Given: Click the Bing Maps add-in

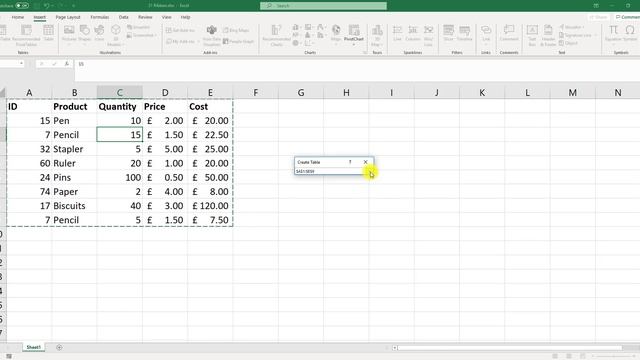Looking at the screenshot, I should coord(236,31).
